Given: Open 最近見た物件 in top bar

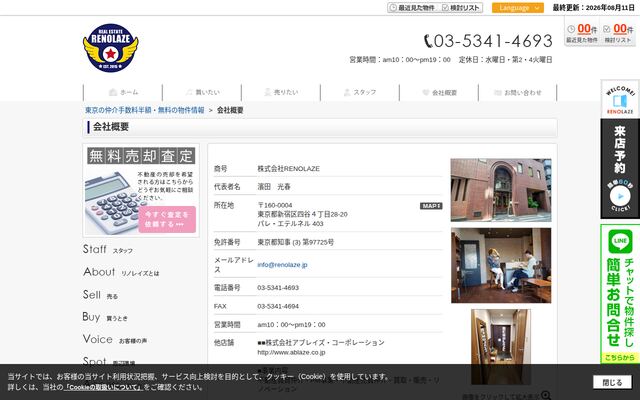Looking at the screenshot, I should click(412, 8).
